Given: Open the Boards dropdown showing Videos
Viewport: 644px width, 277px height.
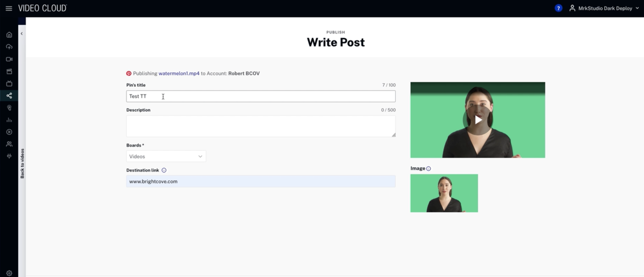Looking at the screenshot, I should click(x=166, y=156).
